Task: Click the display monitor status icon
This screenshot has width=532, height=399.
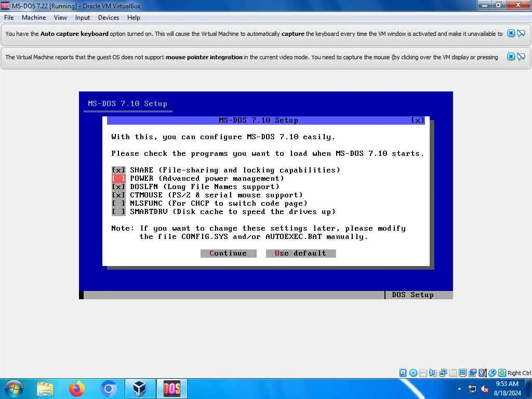Action: coord(462,373)
